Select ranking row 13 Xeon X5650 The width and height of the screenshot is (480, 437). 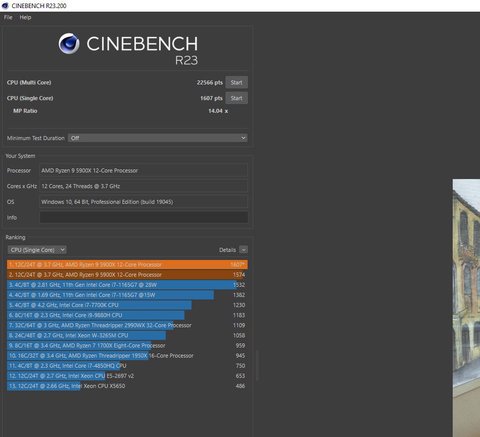pos(127,386)
